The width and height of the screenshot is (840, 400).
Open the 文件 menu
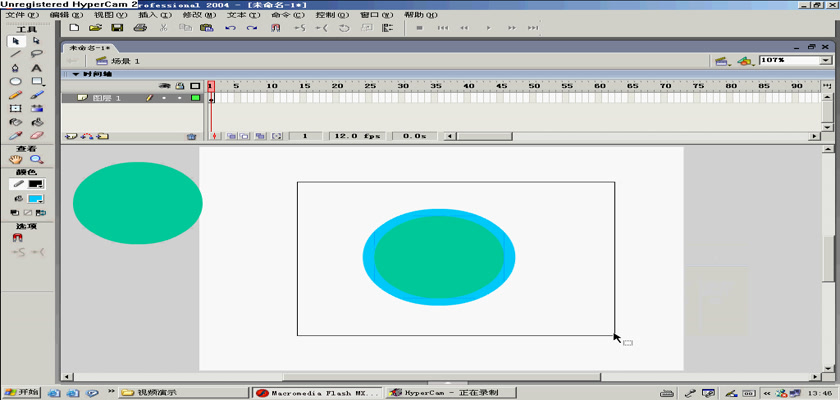click(x=22, y=15)
